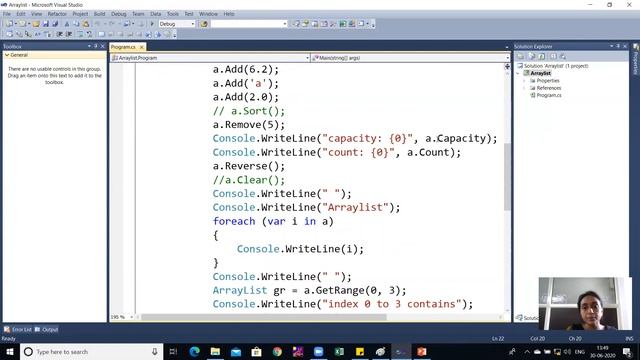Close the Toolbox panel

pyautogui.click(x=102, y=46)
